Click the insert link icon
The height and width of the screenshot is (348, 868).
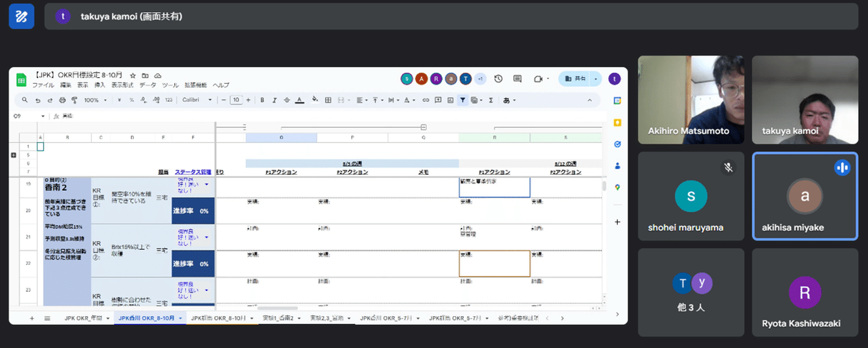click(x=426, y=100)
